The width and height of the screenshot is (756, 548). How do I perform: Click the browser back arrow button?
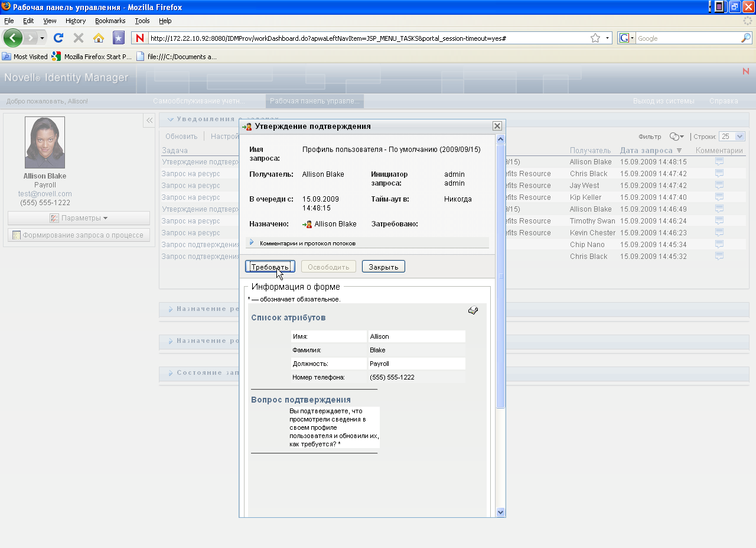[13, 38]
